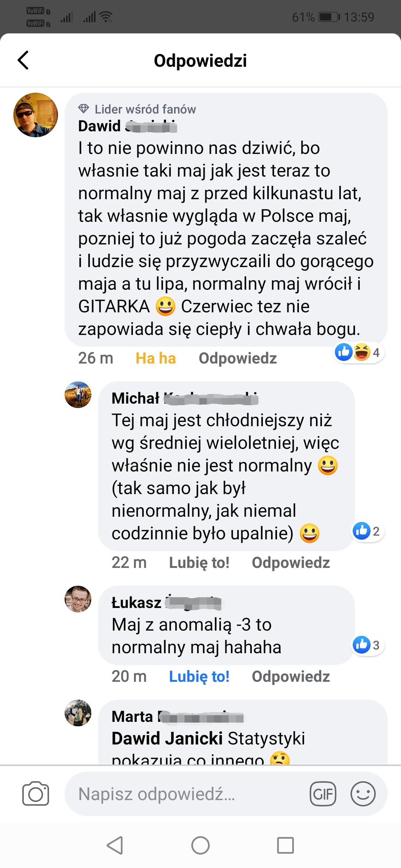
Task: Tap the Lider wśród fanów badge
Action: [x=137, y=109]
